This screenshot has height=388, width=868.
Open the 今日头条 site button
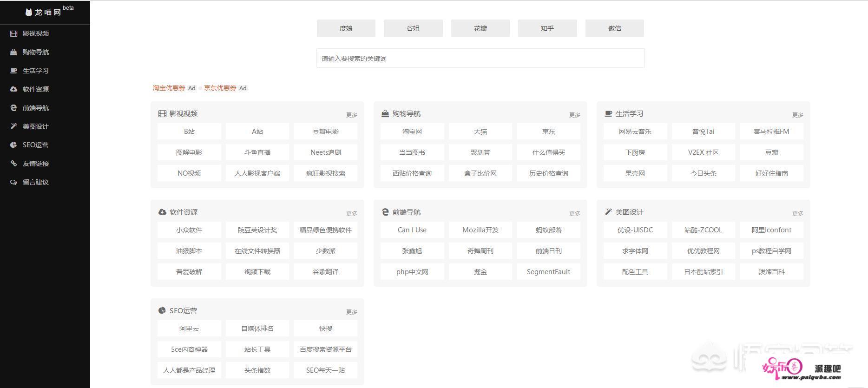coord(704,173)
